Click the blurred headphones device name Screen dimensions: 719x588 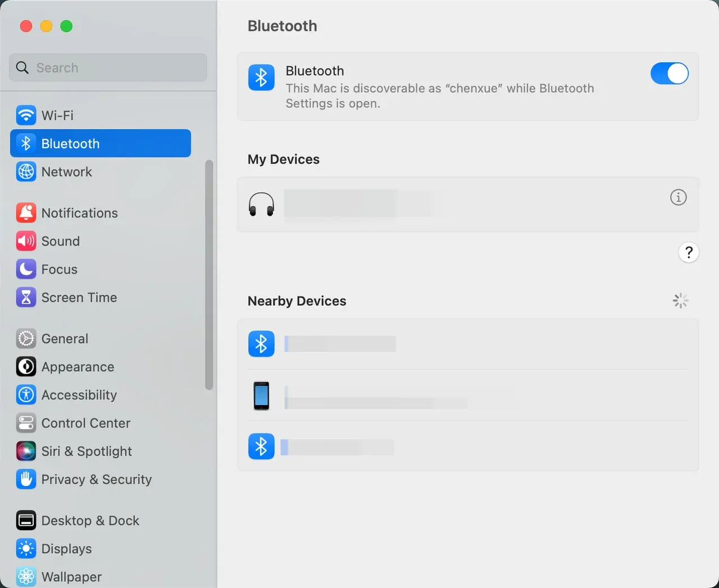point(358,203)
